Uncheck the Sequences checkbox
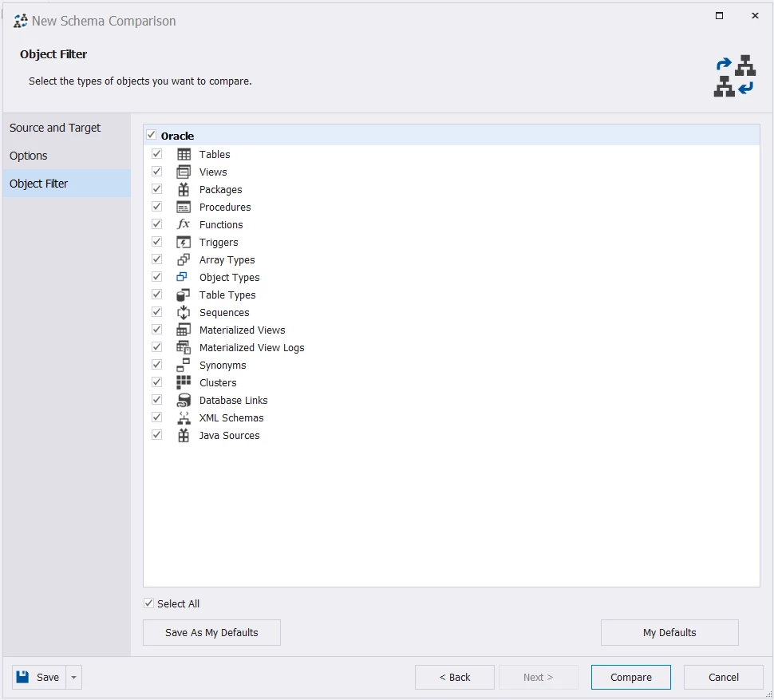 (157, 312)
